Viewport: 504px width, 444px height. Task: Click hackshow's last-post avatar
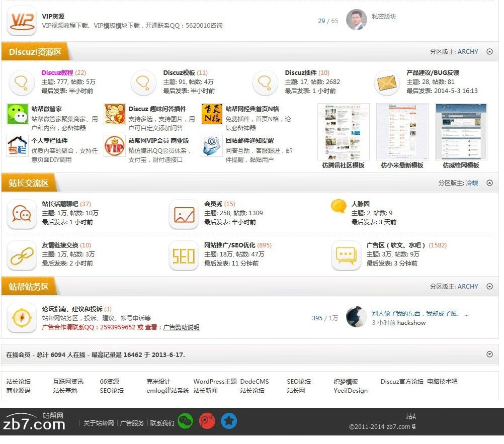(x=357, y=317)
